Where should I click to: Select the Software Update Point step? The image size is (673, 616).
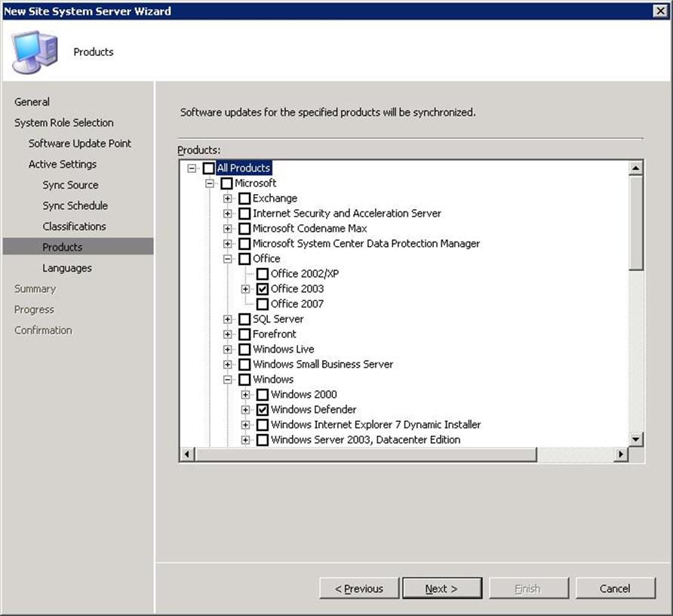coord(80,143)
